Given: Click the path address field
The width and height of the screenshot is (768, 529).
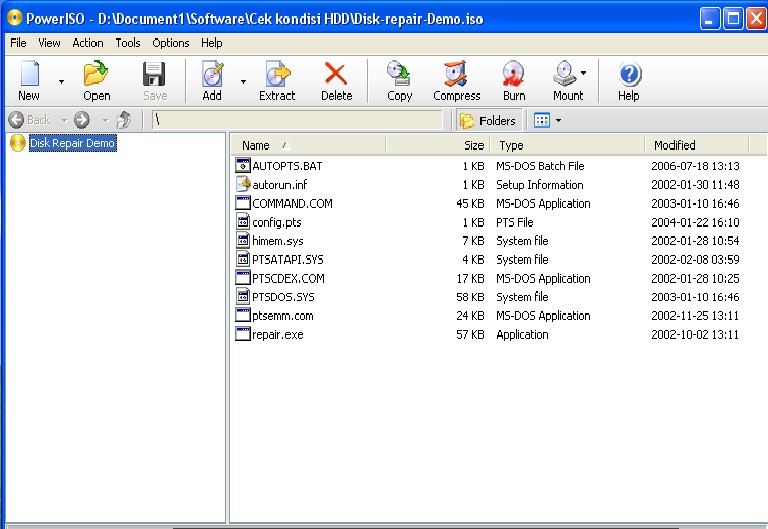Looking at the screenshot, I should [x=297, y=120].
